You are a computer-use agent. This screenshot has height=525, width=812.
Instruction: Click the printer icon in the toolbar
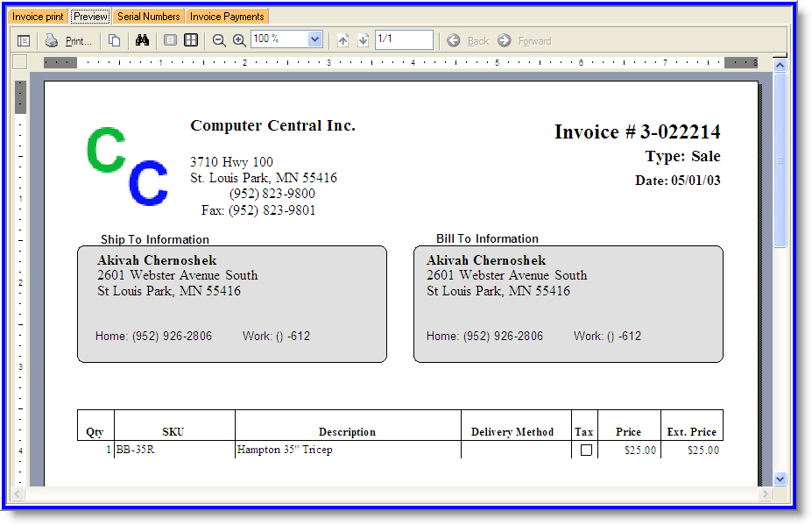(52, 40)
